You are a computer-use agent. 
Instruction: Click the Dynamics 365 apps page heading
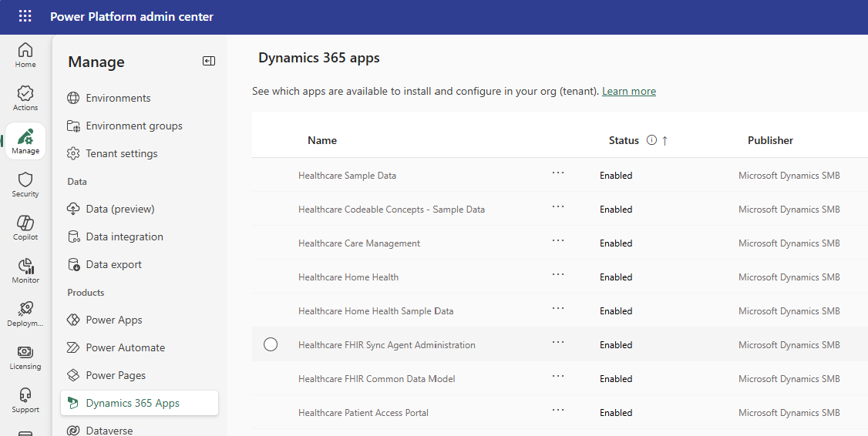click(319, 58)
